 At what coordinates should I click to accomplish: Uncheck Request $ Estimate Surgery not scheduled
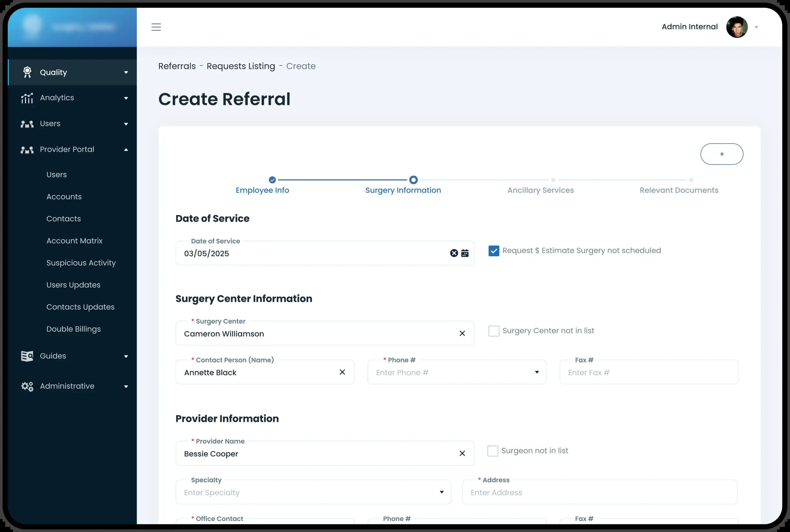pos(493,251)
